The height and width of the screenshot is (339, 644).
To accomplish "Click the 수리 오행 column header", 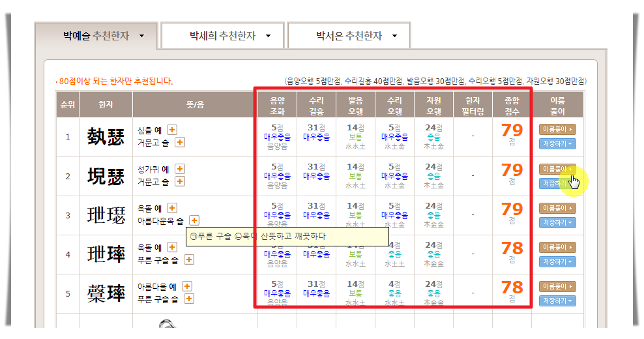I will [394, 105].
